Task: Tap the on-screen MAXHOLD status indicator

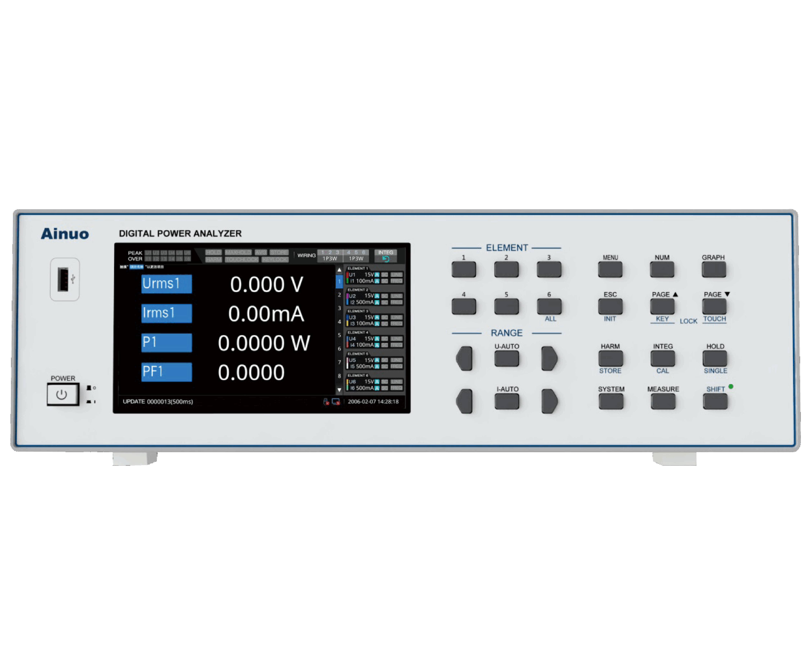Action: (238, 252)
